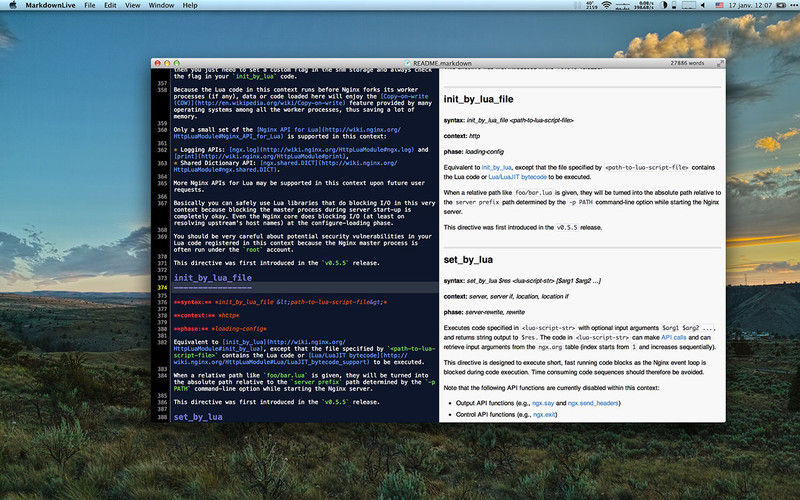Click the battery status icon
The height and width of the screenshot is (500, 800).
coord(781,5)
